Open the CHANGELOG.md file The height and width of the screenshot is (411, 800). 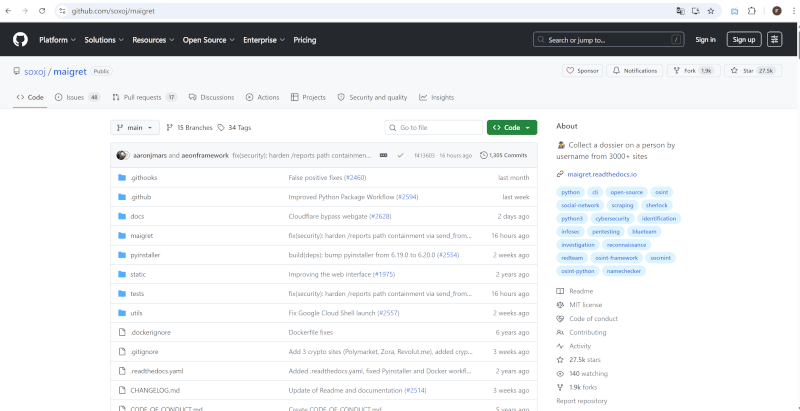point(155,391)
